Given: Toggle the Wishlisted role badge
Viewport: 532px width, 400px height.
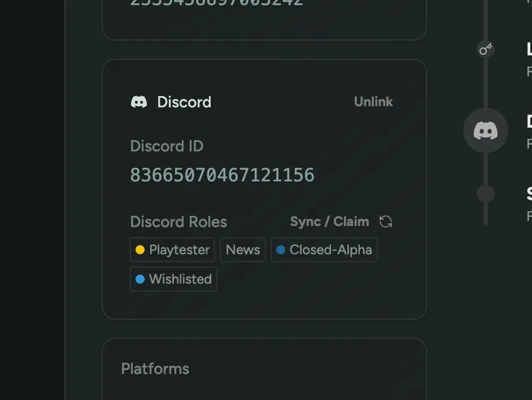Looking at the screenshot, I should [x=173, y=279].
